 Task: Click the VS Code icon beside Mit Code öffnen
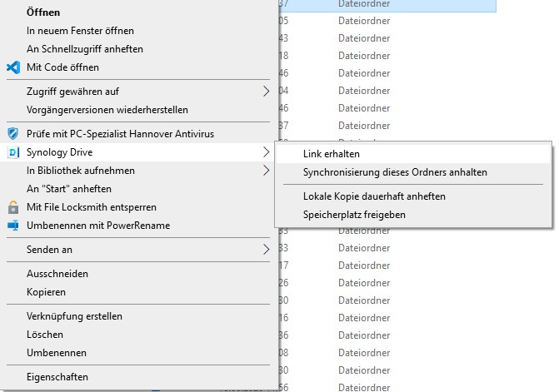12,67
